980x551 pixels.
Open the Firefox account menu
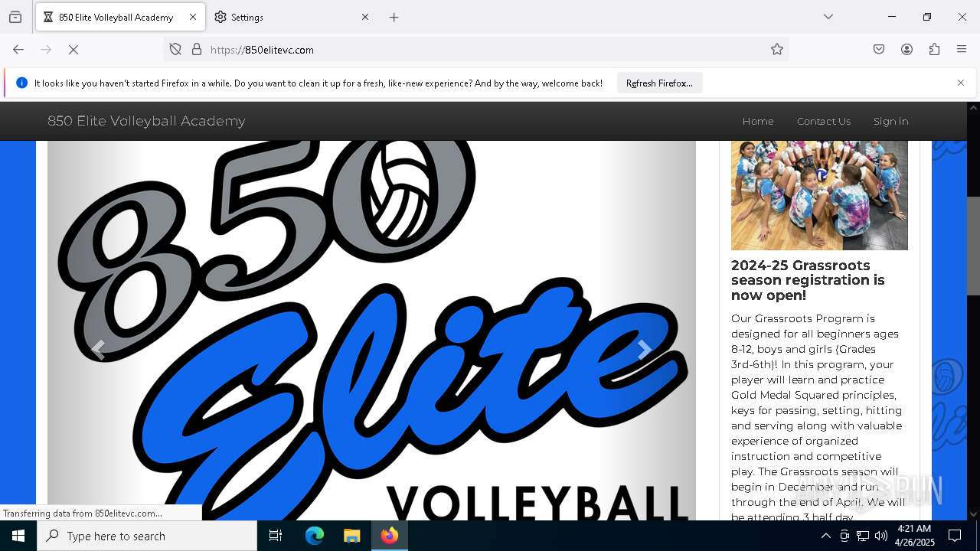point(906,50)
